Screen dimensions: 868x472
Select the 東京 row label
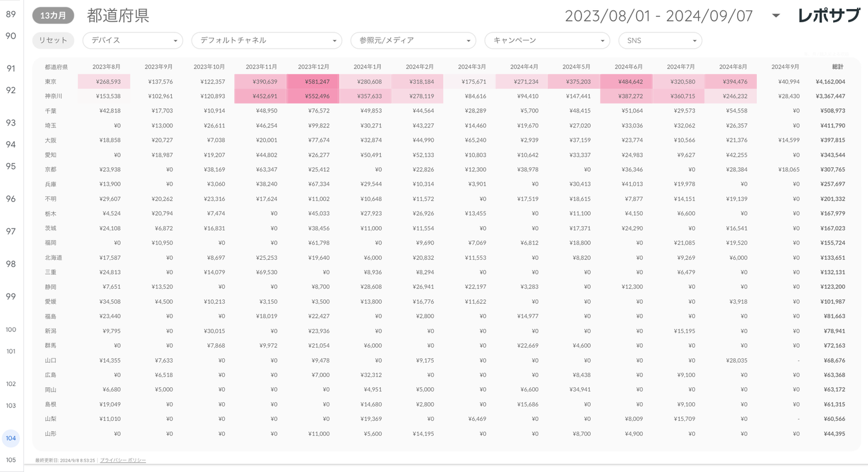(x=51, y=82)
